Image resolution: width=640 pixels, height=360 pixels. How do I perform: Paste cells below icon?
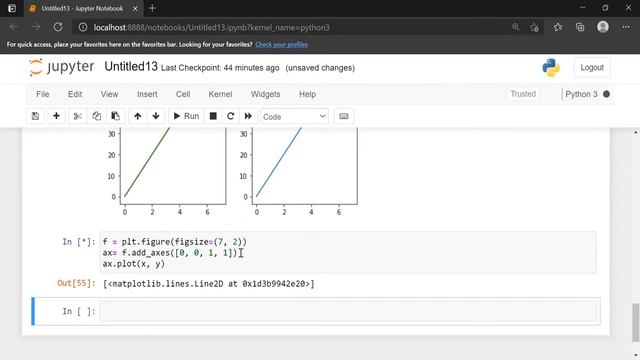[116, 116]
